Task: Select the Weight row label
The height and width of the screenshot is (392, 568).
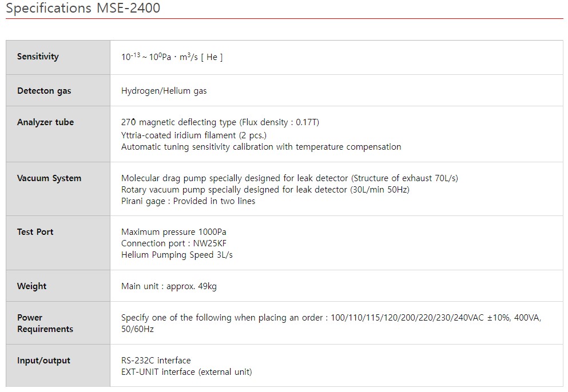Action: tap(32, 286)
